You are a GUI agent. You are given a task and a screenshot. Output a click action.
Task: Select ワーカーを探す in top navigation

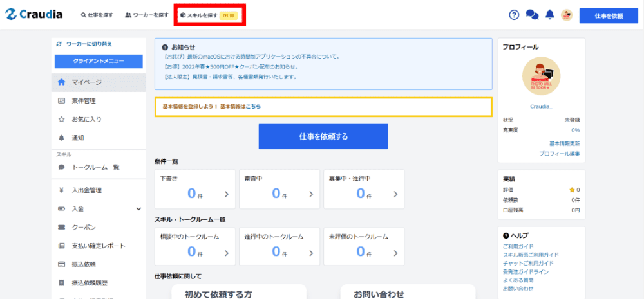[x=147, y=15]
